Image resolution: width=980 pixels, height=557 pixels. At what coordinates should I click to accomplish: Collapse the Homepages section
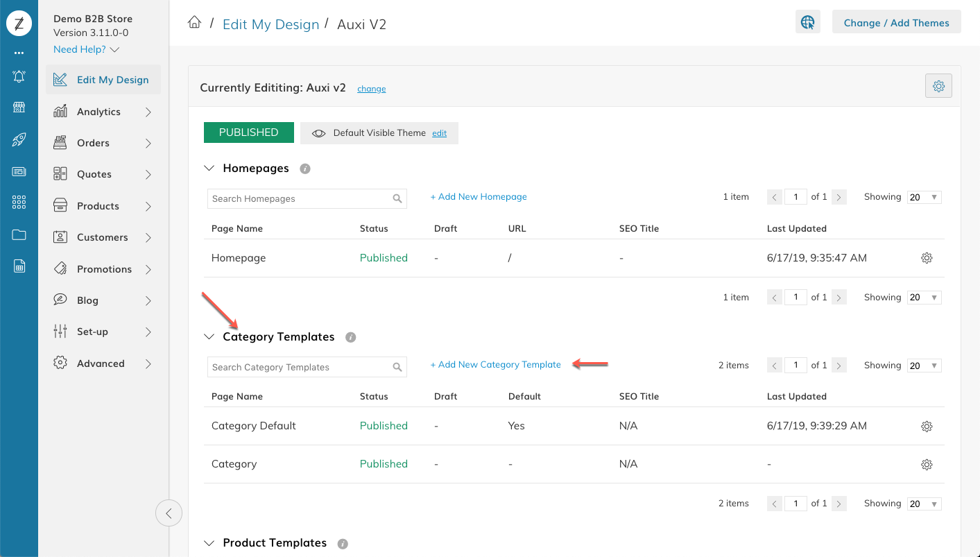click(209, 168)
